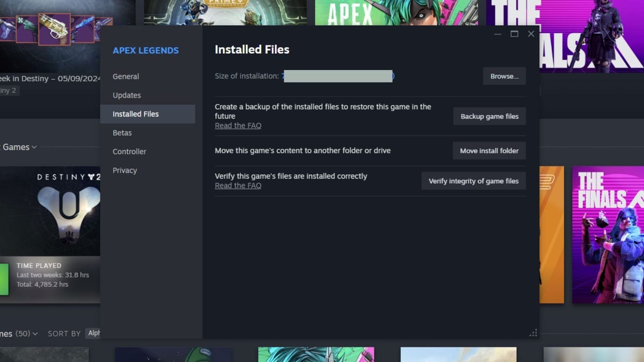Image resolution: width=644 pixels, height=362 pixels.
Task: Open the Privacy tab
Action: [125, 171]
